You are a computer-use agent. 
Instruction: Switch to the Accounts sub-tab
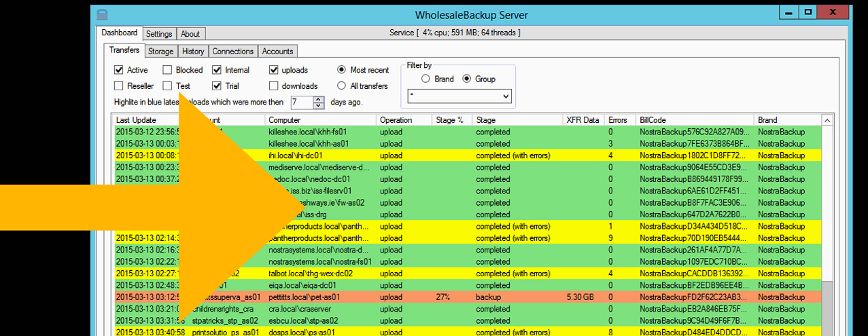pos(277,52)
